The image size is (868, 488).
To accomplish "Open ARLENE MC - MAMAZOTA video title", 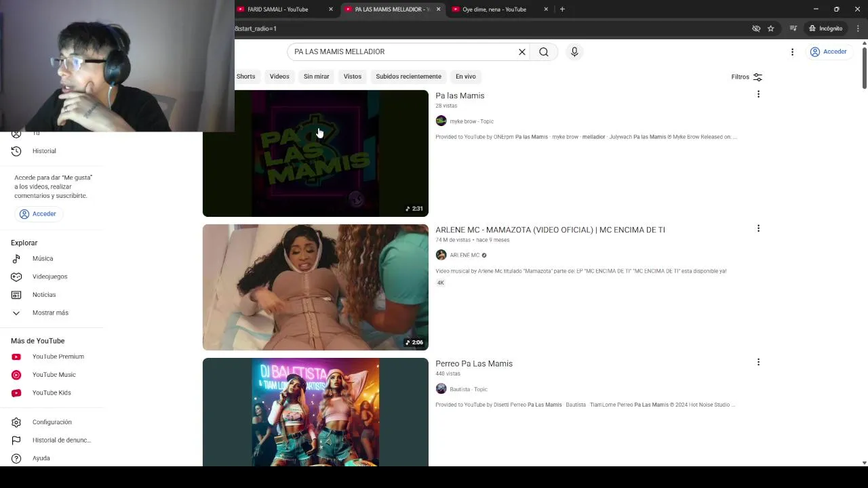I will [x=550, y=230].
